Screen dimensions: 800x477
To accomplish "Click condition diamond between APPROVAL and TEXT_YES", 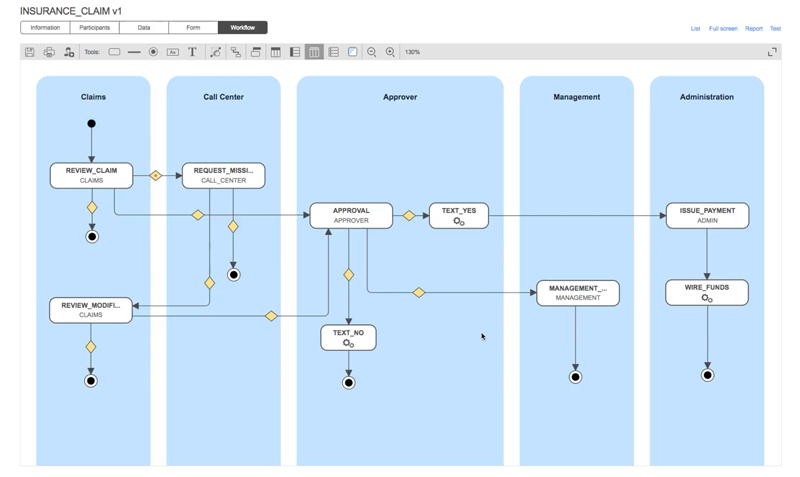I will coord(409,216).
